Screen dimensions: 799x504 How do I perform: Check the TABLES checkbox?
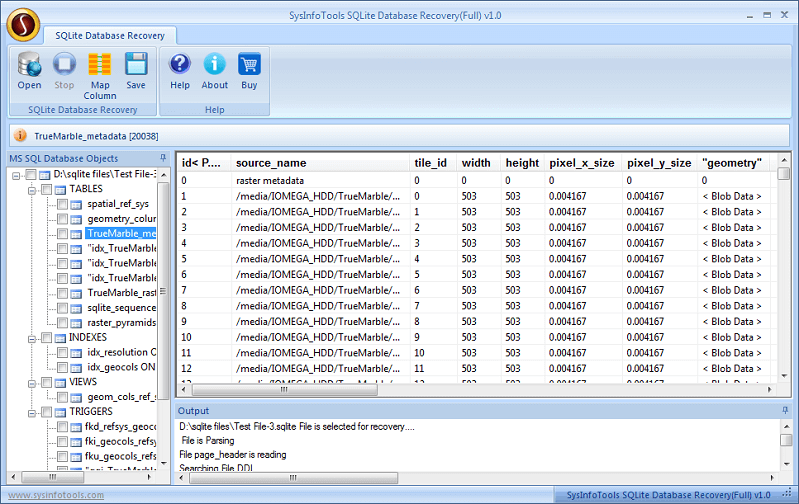tap(46, 189)
